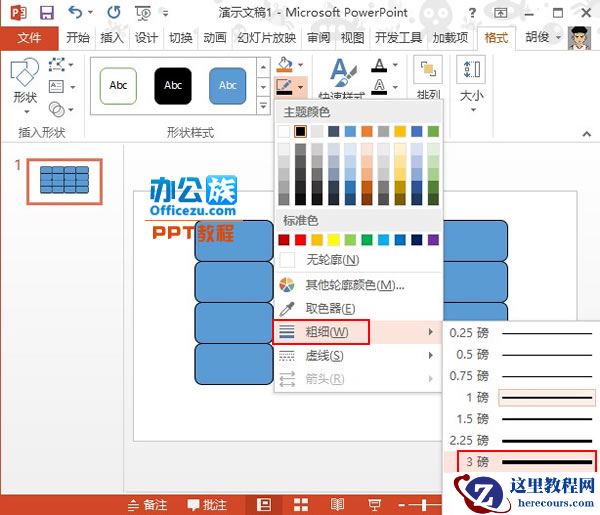Click the Edit Shape icon
600x515 pixels.
(x=57, y=65)
